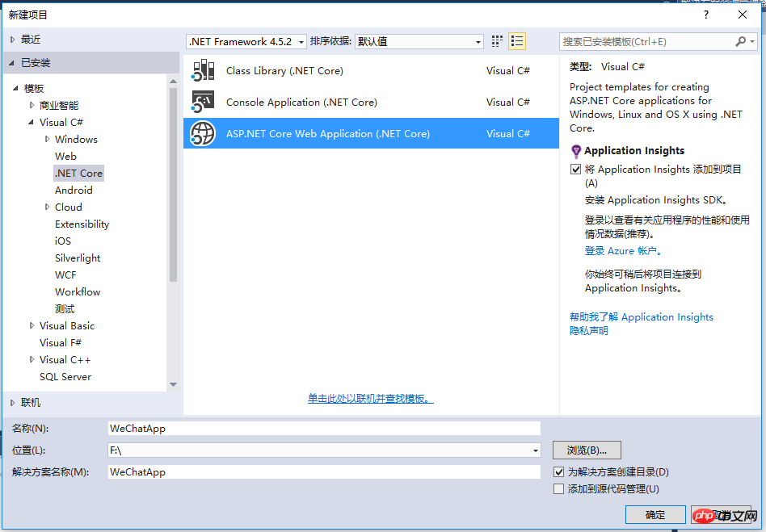Click the 浏览(B)... browse button
This screenshot has height=532, width=766.
pyautogui.click(x=587, y=450)
